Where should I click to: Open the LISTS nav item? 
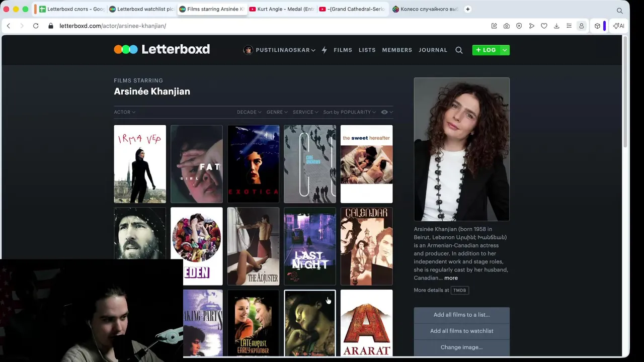pyautogui.click(x=367, y=50)
